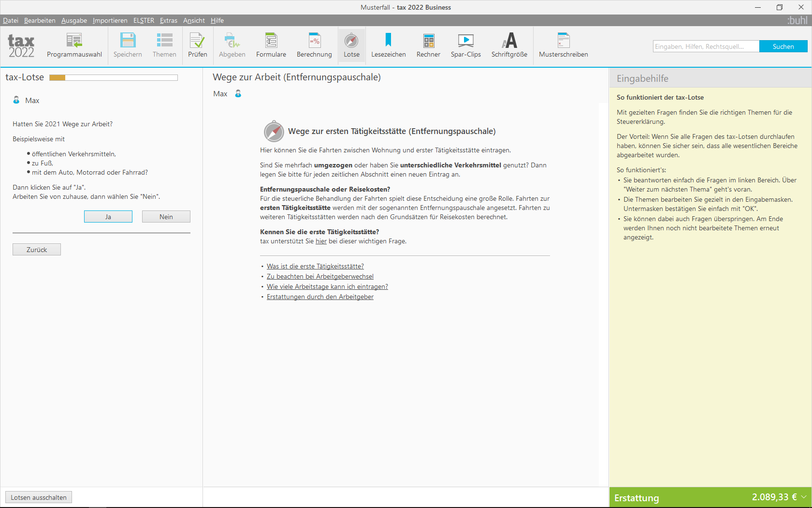Turn off the guide with Lotsen ausschalten
Image resolution: width=812 pixels, height=508 pixels.
point(39,497)
